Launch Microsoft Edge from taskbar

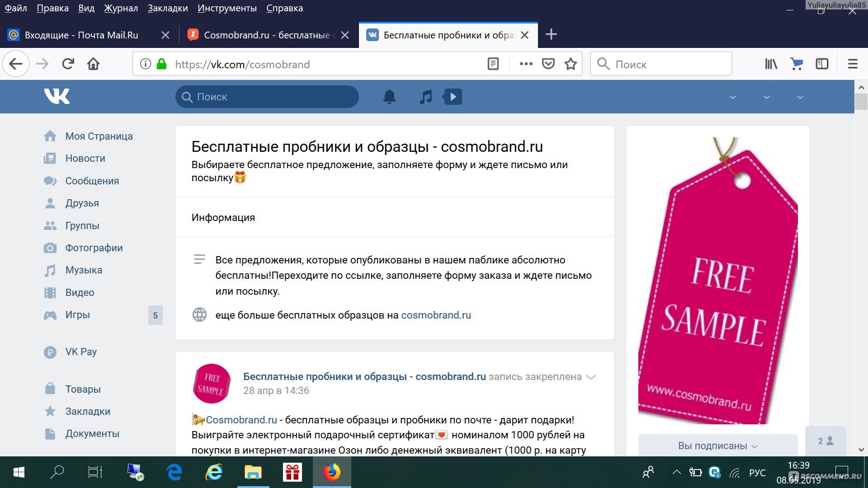[175, 472]
